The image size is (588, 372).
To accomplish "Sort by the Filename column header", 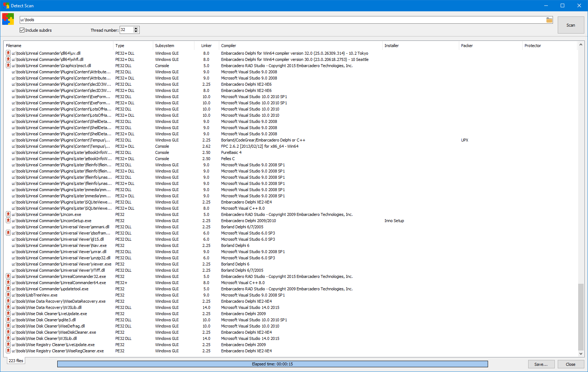I will coord(58,46).
